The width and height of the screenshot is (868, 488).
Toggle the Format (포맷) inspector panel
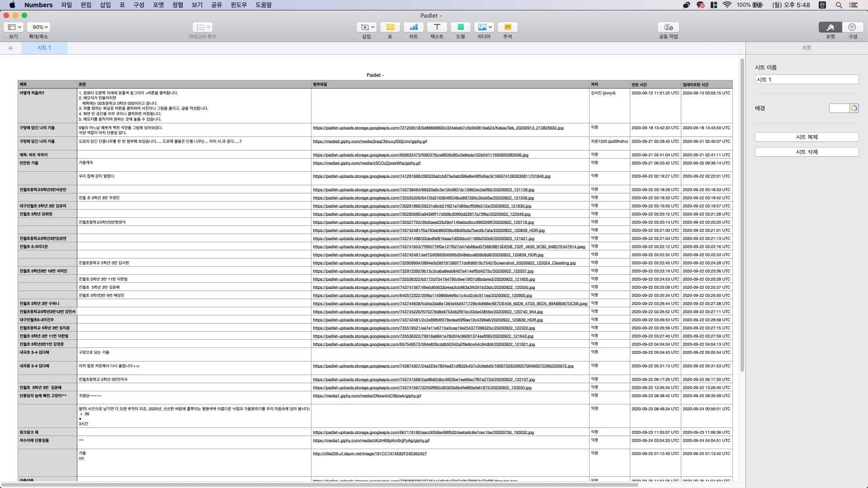(x=830, y=28)
